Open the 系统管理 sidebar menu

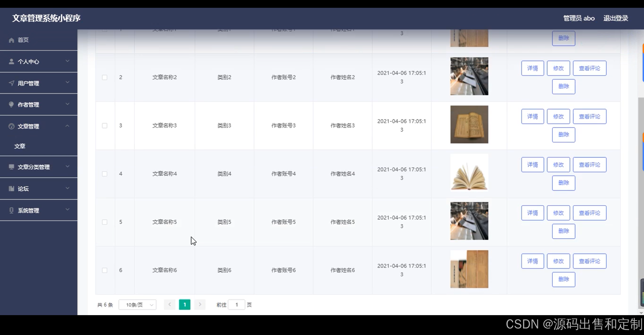pyautogui.click(x=39, y=210)
